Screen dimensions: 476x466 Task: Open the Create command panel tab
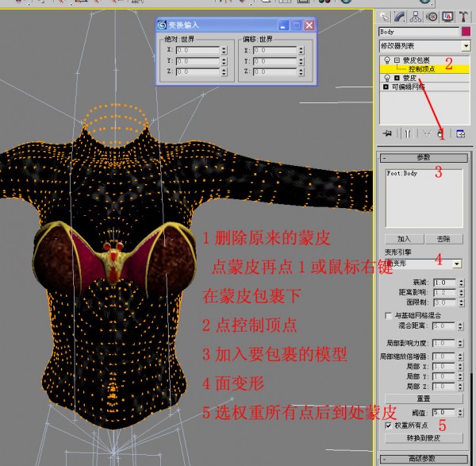(384, 17)
